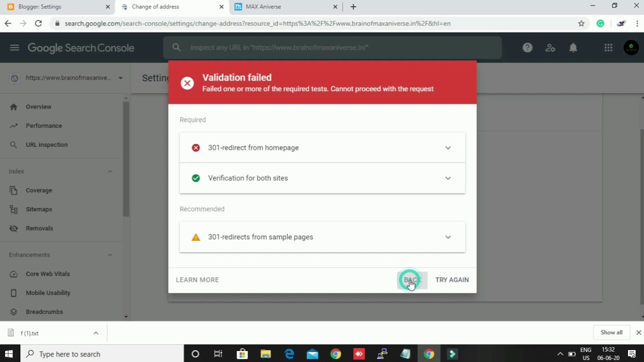Click the Inspect any URL input field
This screenshot has height=362, width=644.
click(x=332, y=48)
